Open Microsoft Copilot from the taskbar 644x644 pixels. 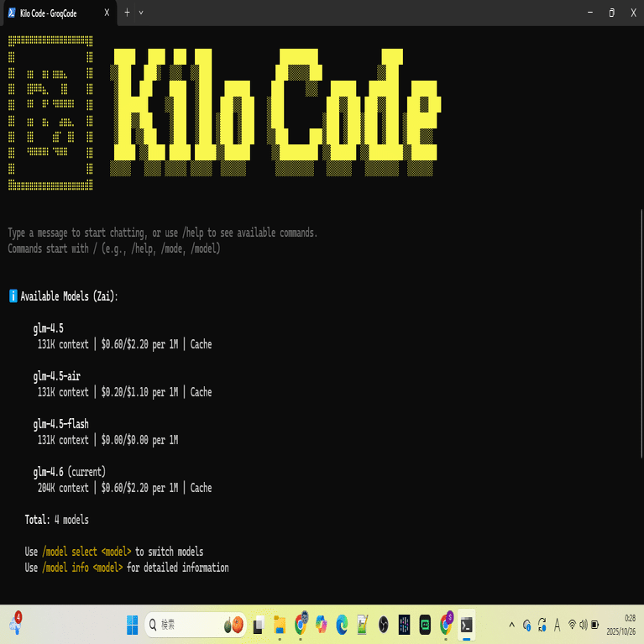point(322,625)
